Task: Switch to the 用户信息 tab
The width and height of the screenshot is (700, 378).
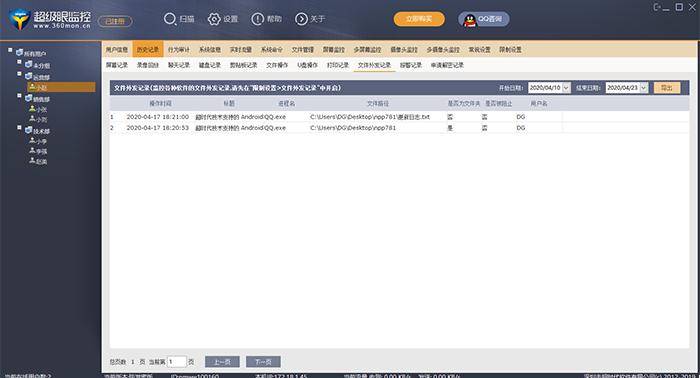Action: coord(117,50)
